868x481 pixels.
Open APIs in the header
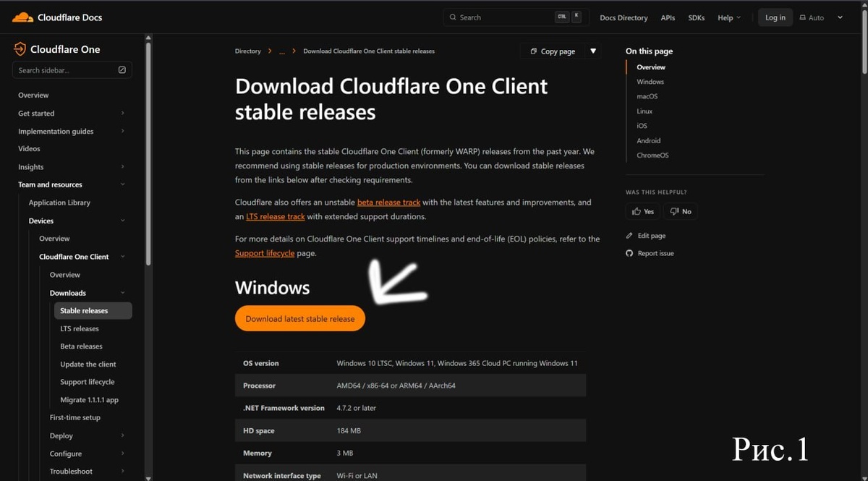tap(668, 17)
